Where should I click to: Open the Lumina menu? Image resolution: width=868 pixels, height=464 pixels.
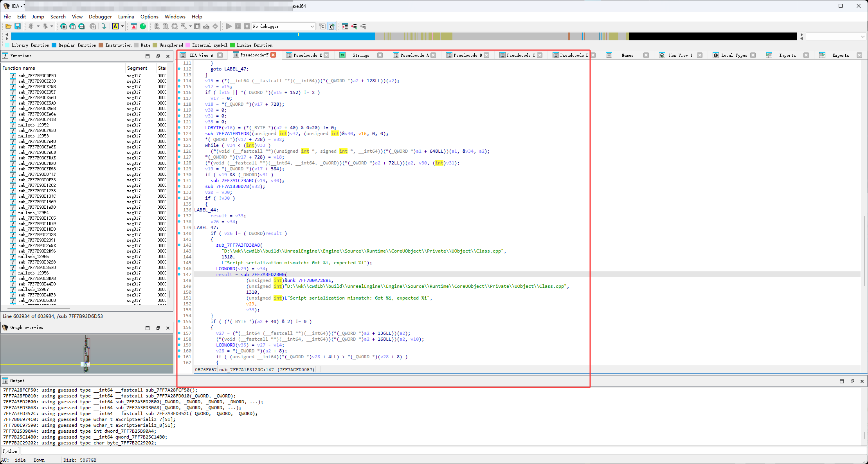pyautogui.click(x=126, y=17)
